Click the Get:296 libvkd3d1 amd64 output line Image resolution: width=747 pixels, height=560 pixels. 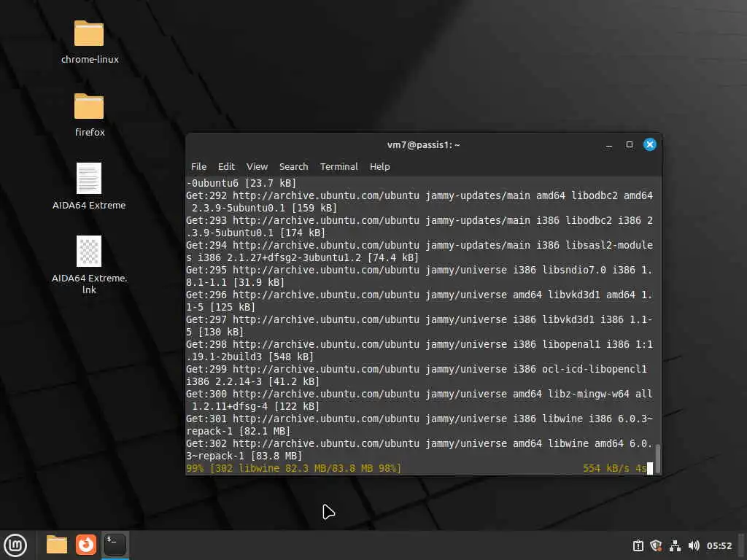pyautogui.click(x=419, y=300)
